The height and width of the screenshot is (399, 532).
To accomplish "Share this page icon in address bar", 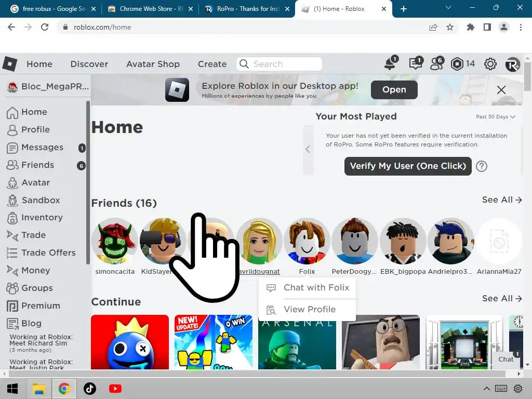I will click(433, 27).
